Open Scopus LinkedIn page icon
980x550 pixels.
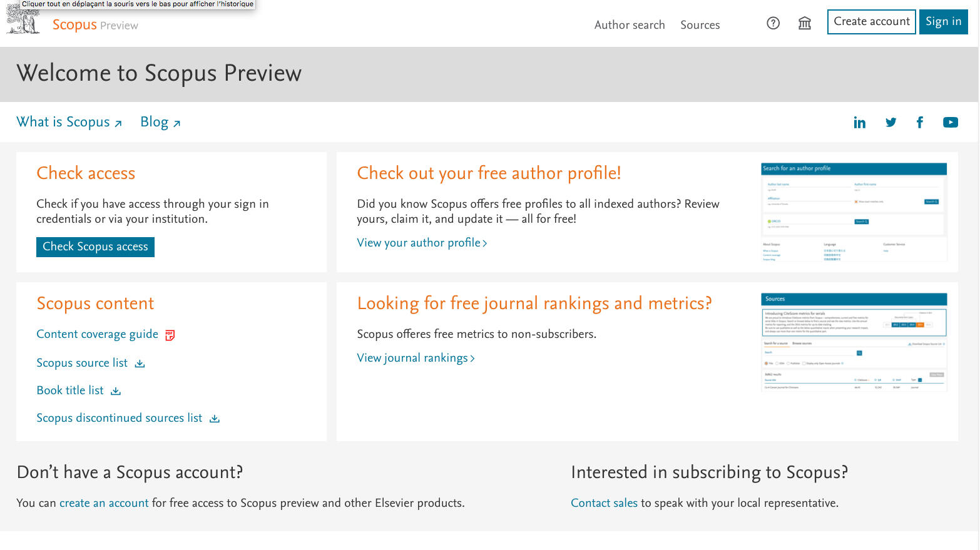click(x=859, y=123)
